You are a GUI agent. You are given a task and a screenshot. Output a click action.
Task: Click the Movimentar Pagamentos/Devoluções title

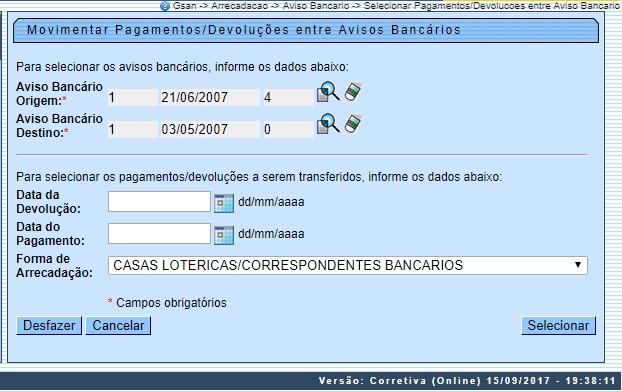tap(244, 30)
